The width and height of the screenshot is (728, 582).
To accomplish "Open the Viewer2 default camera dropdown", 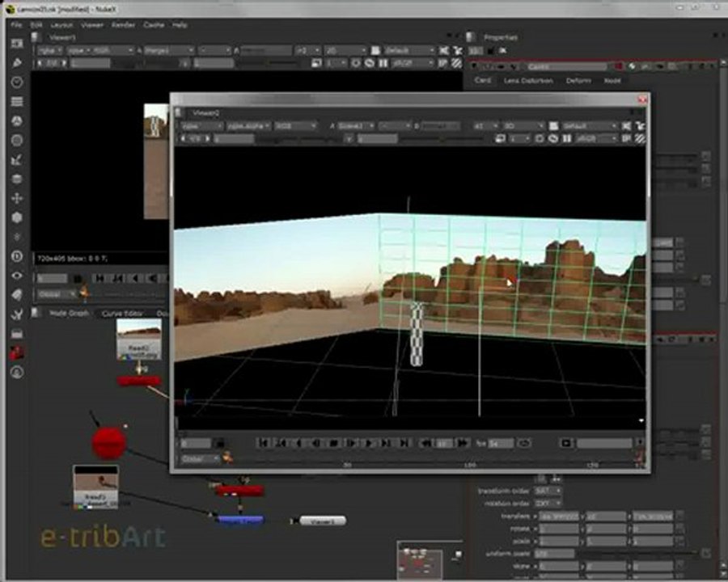I will (x=590, y=126).
